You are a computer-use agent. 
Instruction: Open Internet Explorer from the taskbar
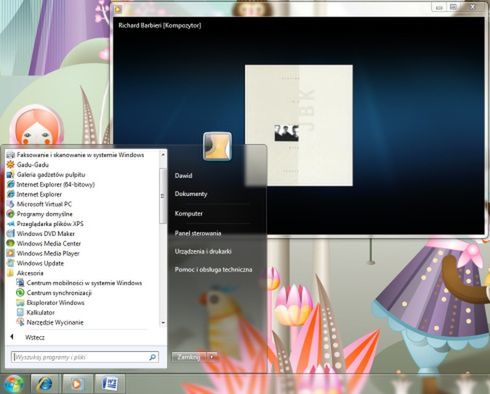click(45, 384)
